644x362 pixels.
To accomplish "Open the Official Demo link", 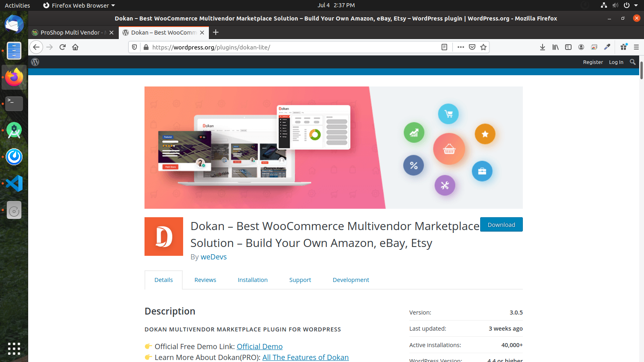I will 260,346.
